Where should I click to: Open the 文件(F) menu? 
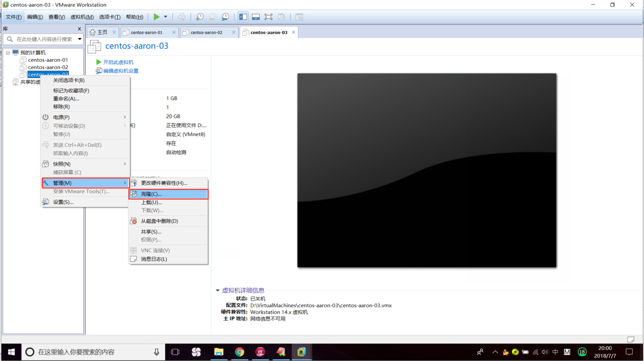pos(14,17)
